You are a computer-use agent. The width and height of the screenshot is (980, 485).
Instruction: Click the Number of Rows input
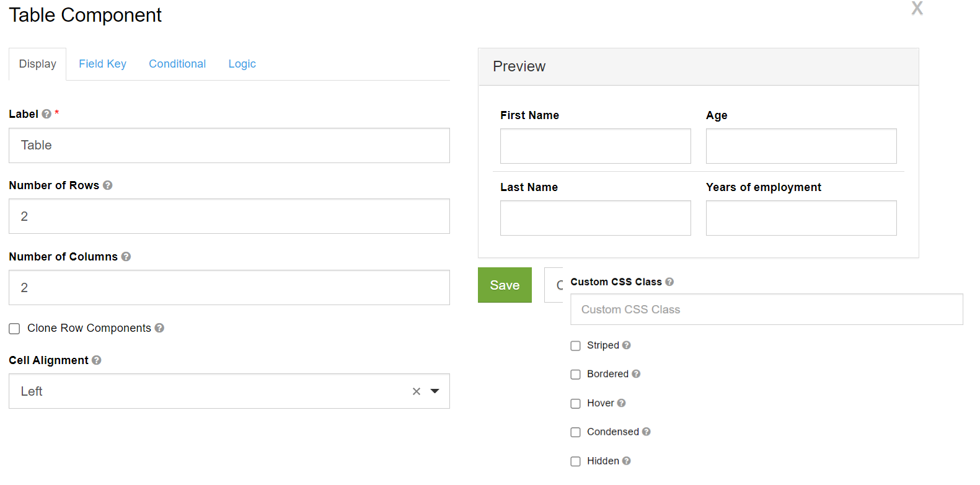tap(229, 216)
